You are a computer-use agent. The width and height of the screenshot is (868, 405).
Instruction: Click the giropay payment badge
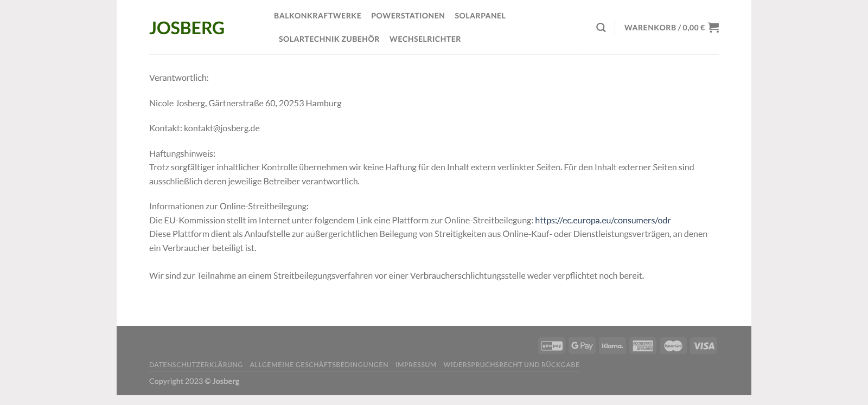tap(552, 346)
